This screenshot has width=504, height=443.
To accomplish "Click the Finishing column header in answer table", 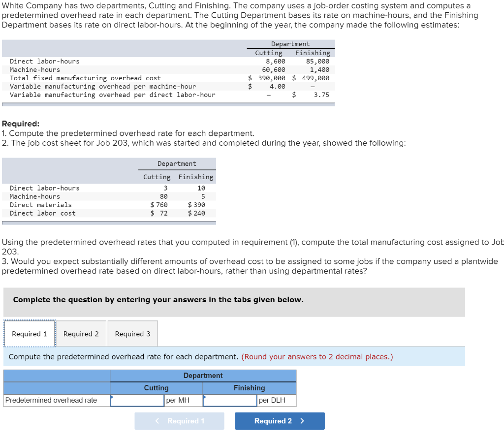I will (250, 388).
